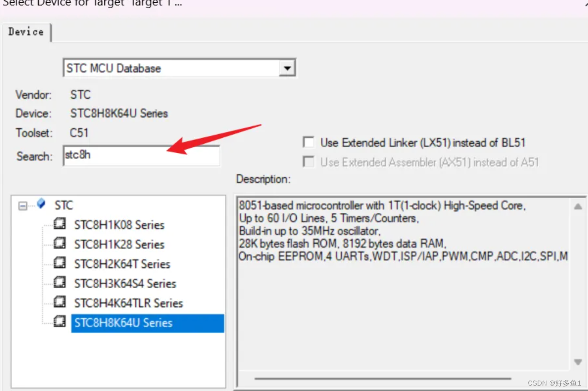This screenshot has height=391, width=588.
Task: Collapse the STC tree node
Action: click(23, 206)
